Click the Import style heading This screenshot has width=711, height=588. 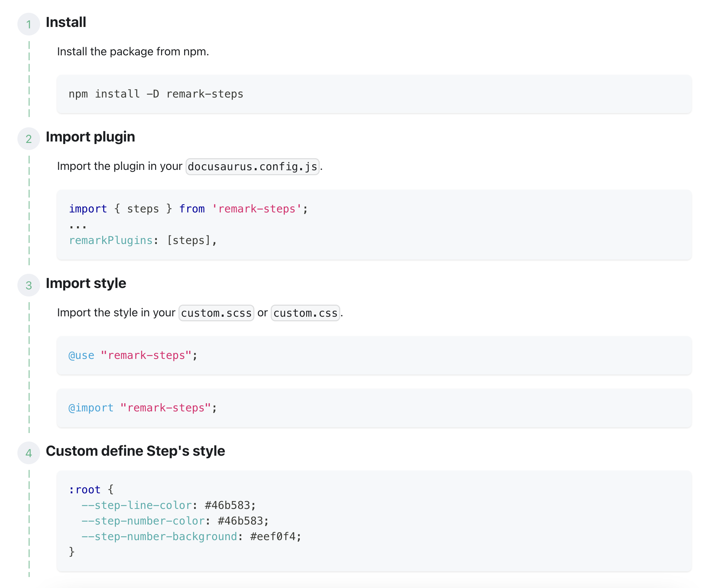[x=86, y=283]
